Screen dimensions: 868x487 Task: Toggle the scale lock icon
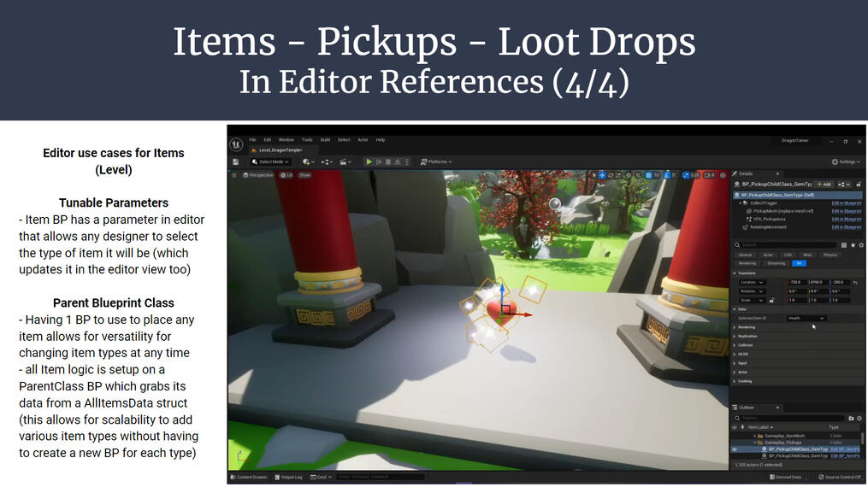pos(771,300)
